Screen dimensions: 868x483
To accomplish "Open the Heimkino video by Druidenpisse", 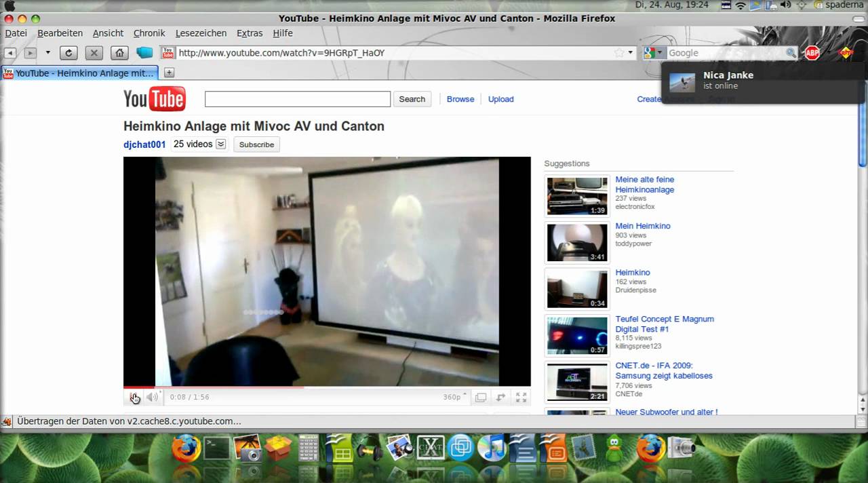I will 633,272.
